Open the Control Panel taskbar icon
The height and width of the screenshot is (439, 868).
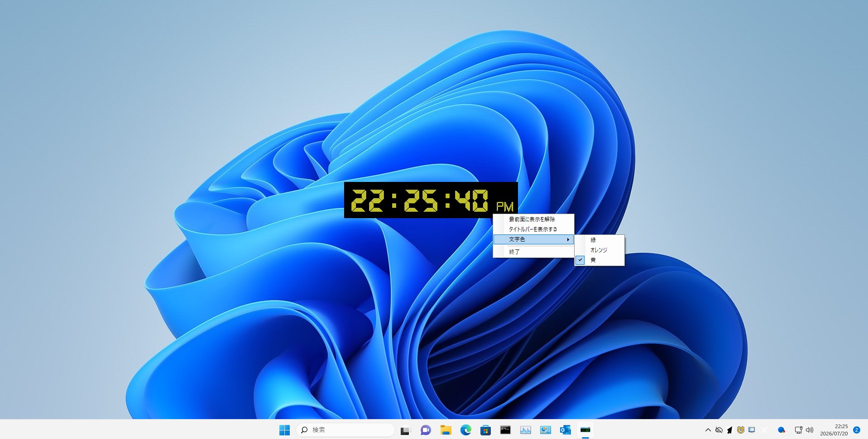point(546,430)
